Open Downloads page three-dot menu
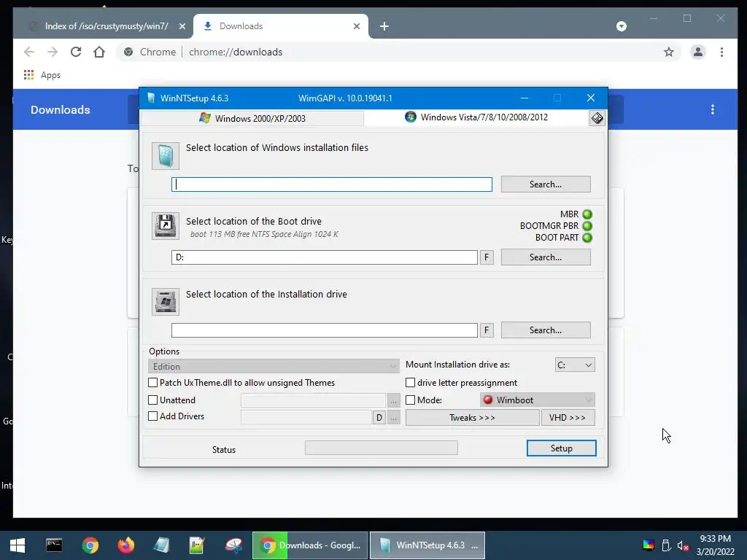The image size is (747, 560). (713, 109)
